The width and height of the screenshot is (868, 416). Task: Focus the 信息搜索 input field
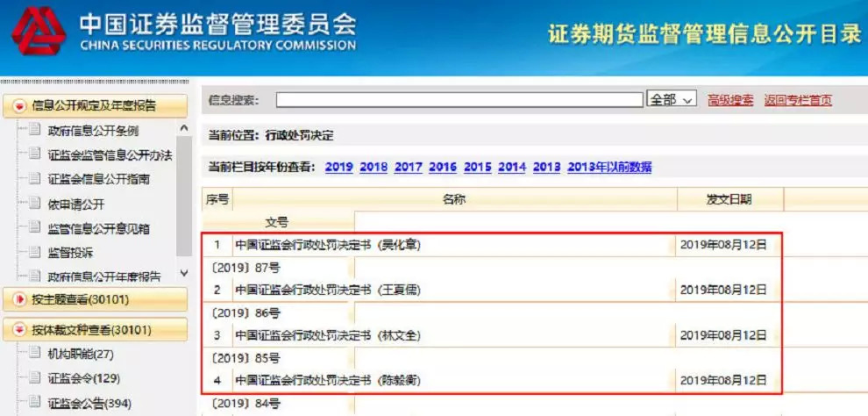click(459, 100)
